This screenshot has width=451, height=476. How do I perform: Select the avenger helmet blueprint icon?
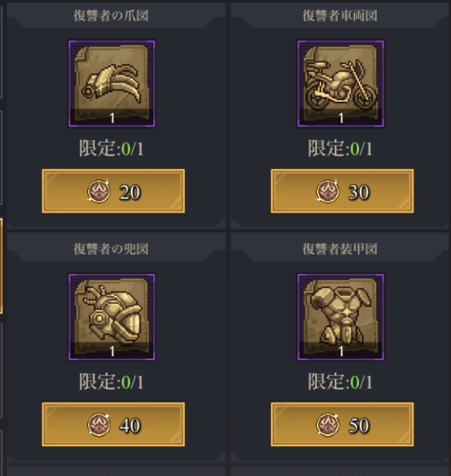tap(111, 317)
